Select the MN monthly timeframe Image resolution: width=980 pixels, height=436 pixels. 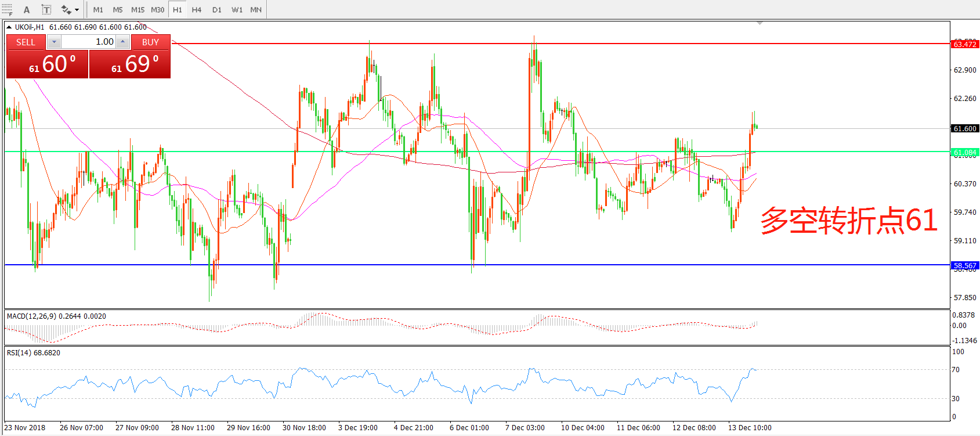pos(256,10)
